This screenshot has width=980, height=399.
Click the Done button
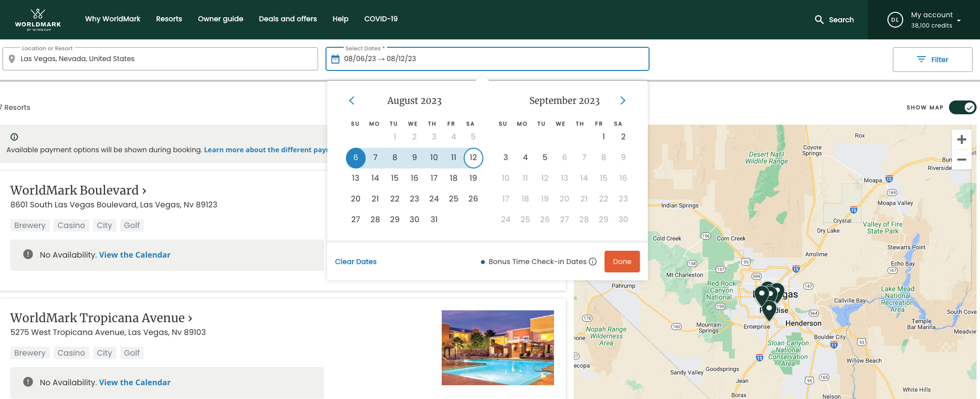(622, 262)
